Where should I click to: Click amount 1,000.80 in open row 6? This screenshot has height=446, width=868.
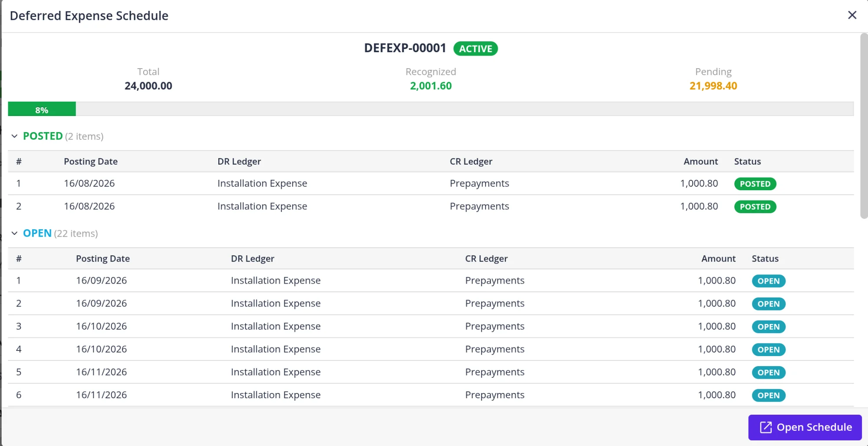coord(717,395)
